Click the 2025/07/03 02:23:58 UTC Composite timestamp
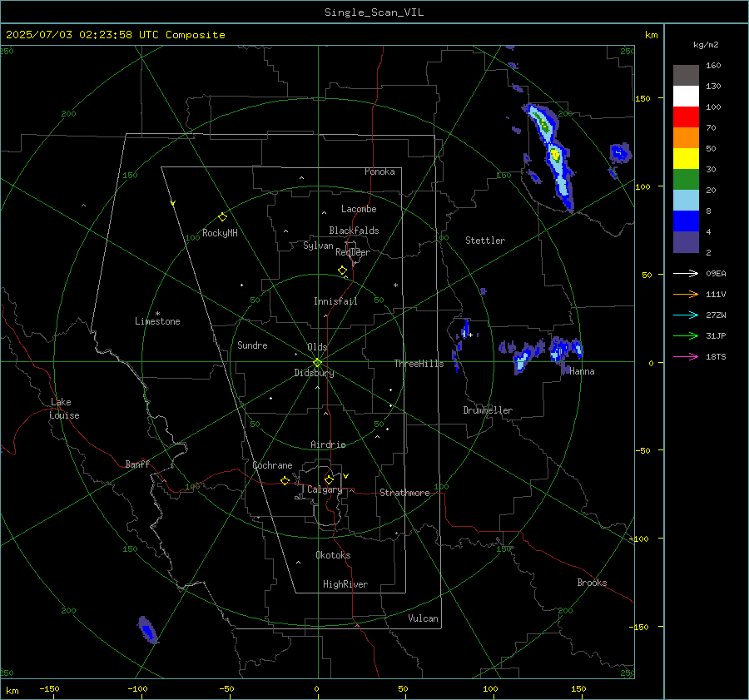 (115, 35)
